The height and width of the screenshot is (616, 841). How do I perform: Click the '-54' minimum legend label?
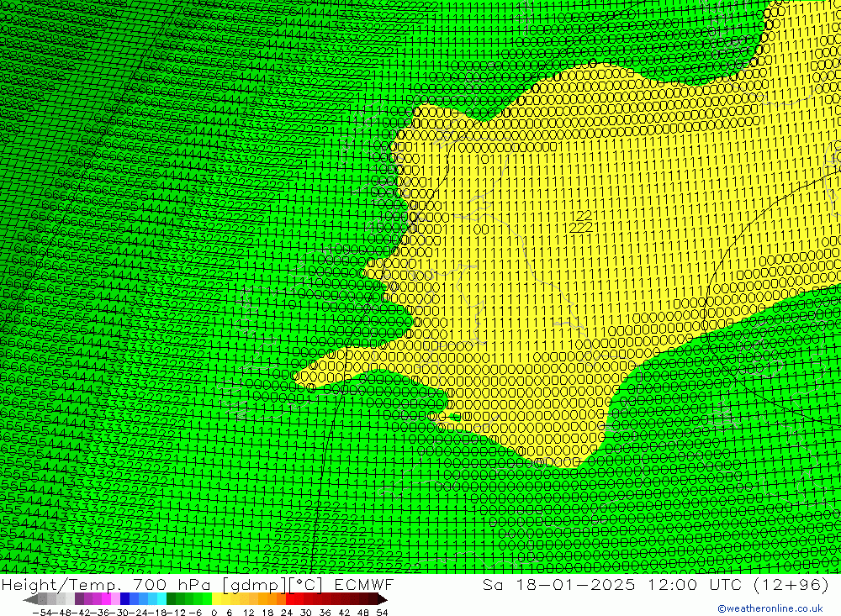point(43,613)
